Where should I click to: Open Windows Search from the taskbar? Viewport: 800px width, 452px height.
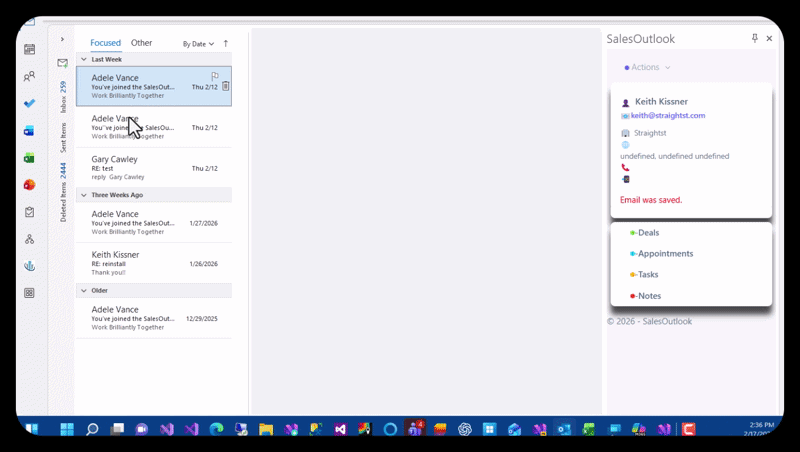92,429
